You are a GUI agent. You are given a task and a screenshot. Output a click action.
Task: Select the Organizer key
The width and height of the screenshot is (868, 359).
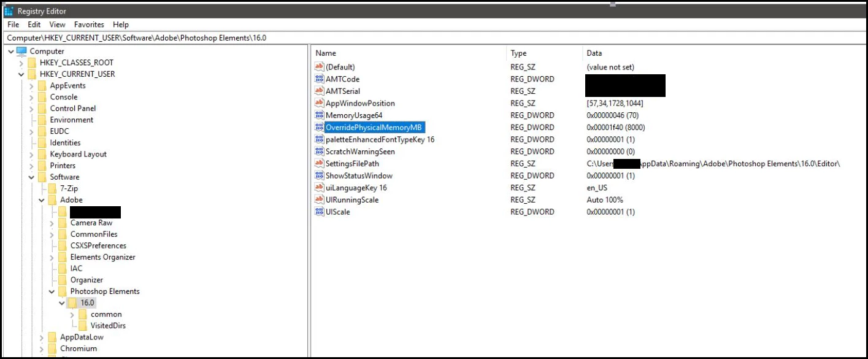coord(86,280)
